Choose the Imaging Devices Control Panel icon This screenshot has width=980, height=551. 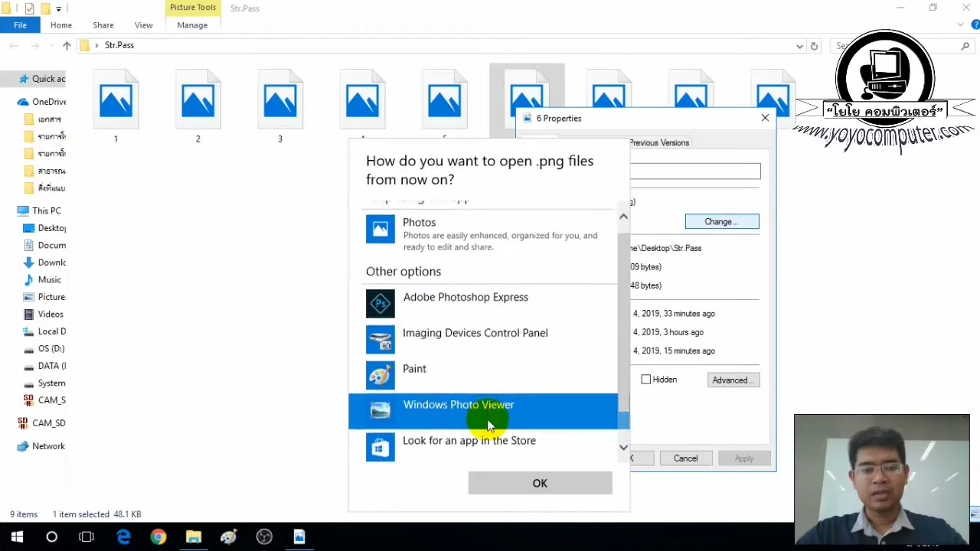pyautogui.click(x=381, y=339)
